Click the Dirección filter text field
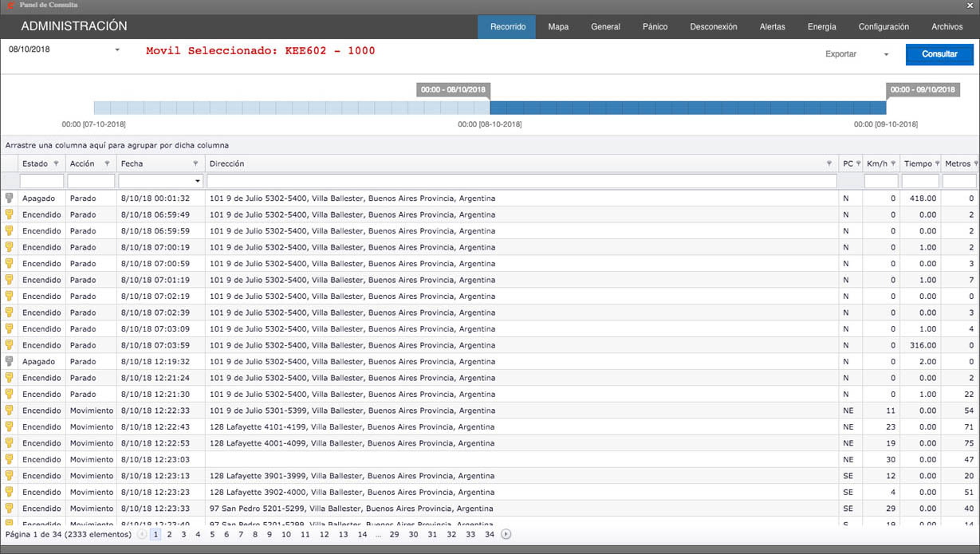Image resolution: width=980 pixels, height=554 pixels. (x=521, y=181)
